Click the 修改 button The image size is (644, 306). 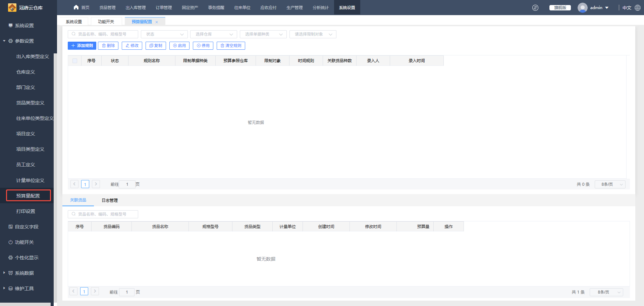pyautogui.click(x=132, y=46)
